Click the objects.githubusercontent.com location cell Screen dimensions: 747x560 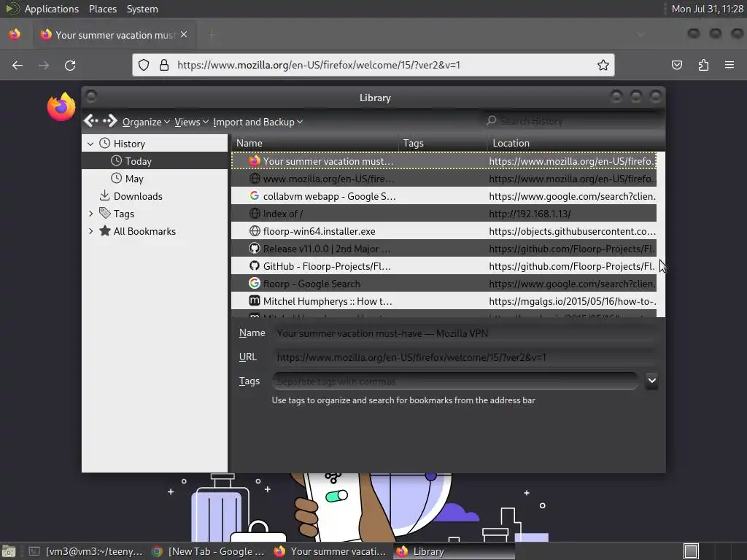[572, 231]
